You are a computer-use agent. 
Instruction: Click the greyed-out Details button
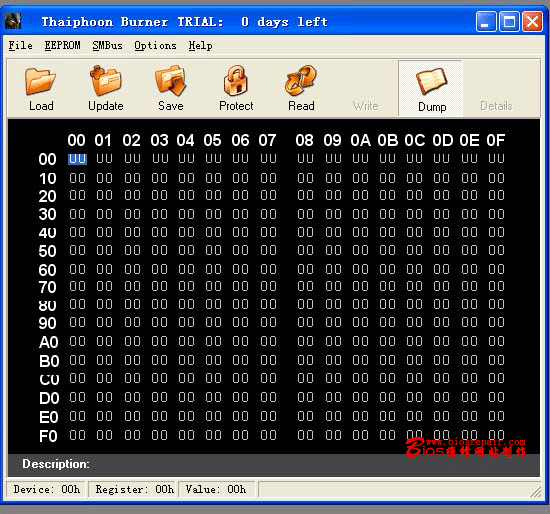[x=496, y=106]
